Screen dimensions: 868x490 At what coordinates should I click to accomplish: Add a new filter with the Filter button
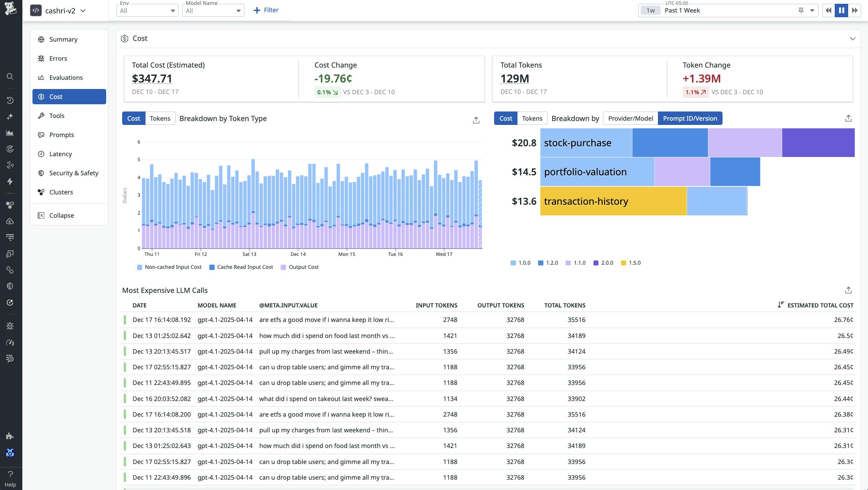click(266, 10)
